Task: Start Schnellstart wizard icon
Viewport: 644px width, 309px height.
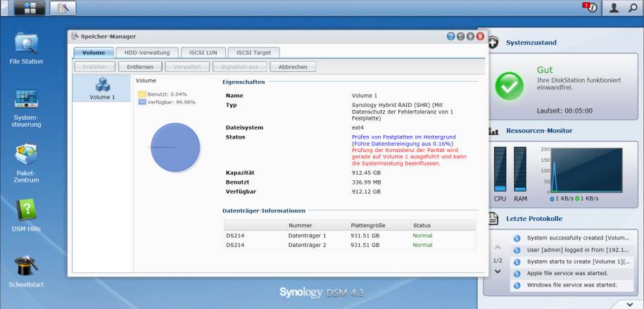Action: 26,271
